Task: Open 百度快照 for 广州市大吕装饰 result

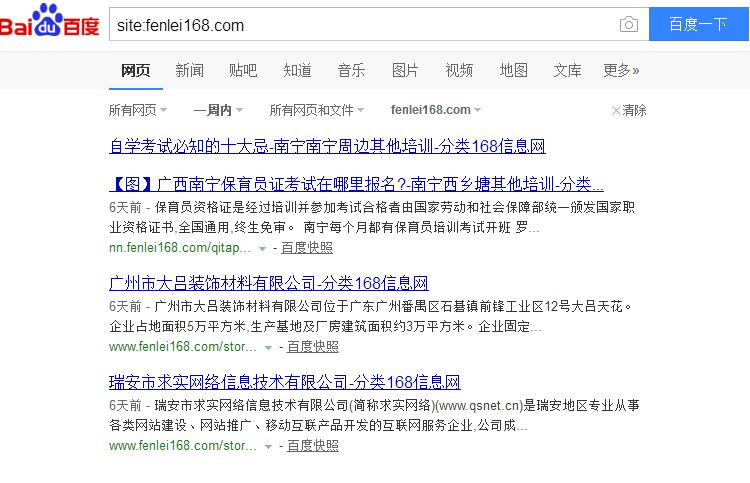Action: click(x=312, y=347)
